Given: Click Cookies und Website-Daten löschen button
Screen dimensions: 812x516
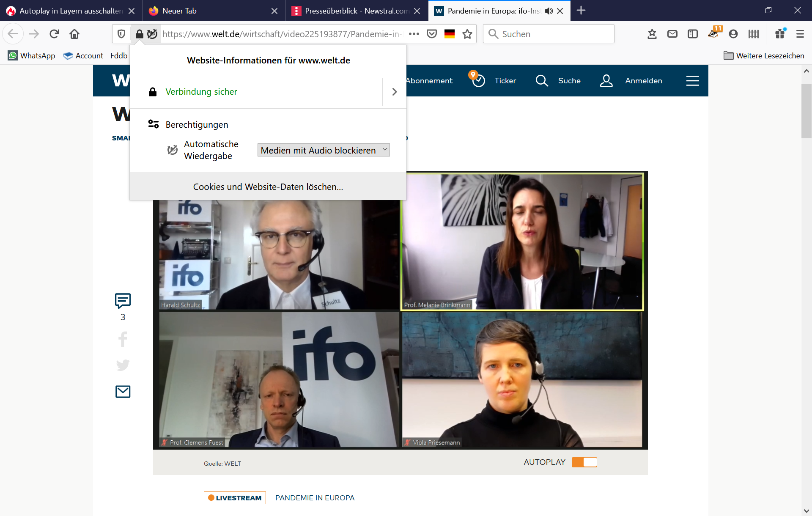Looking at the screenshot, I should (x=268, y=187).
